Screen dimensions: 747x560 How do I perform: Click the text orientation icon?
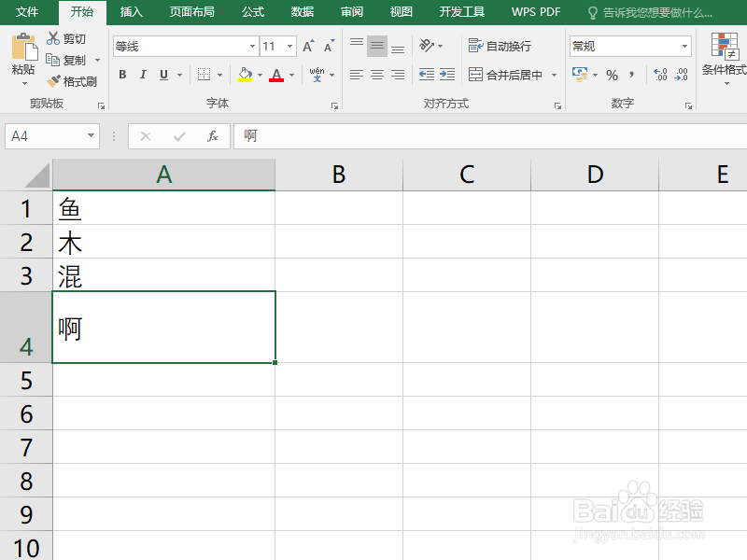coord(427,45)
